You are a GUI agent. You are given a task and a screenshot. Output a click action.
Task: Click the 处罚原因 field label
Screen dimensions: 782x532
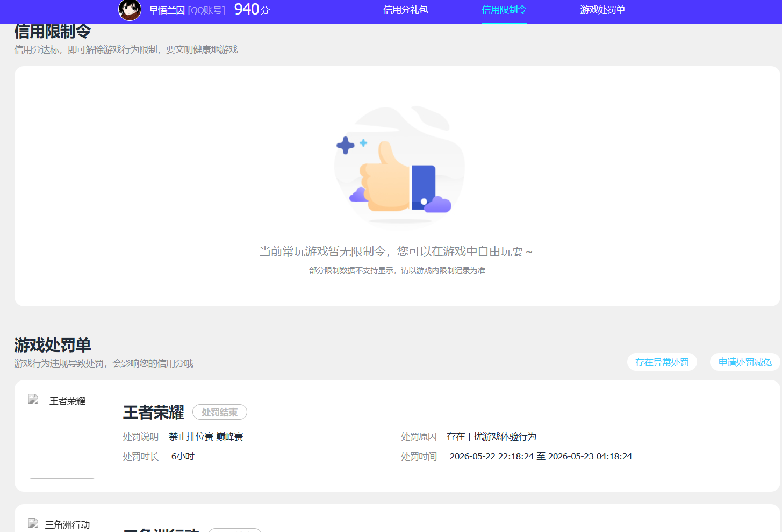click(419, 436)
